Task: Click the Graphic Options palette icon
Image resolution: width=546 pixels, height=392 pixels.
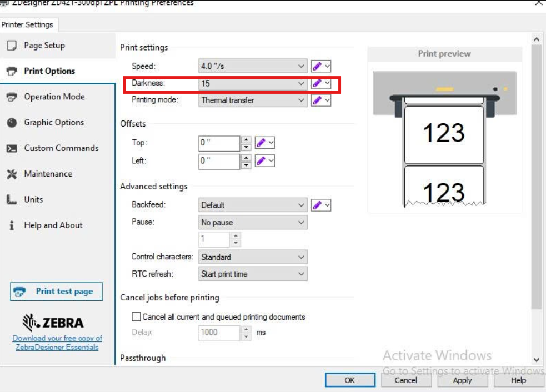Action: coord(12,123)
